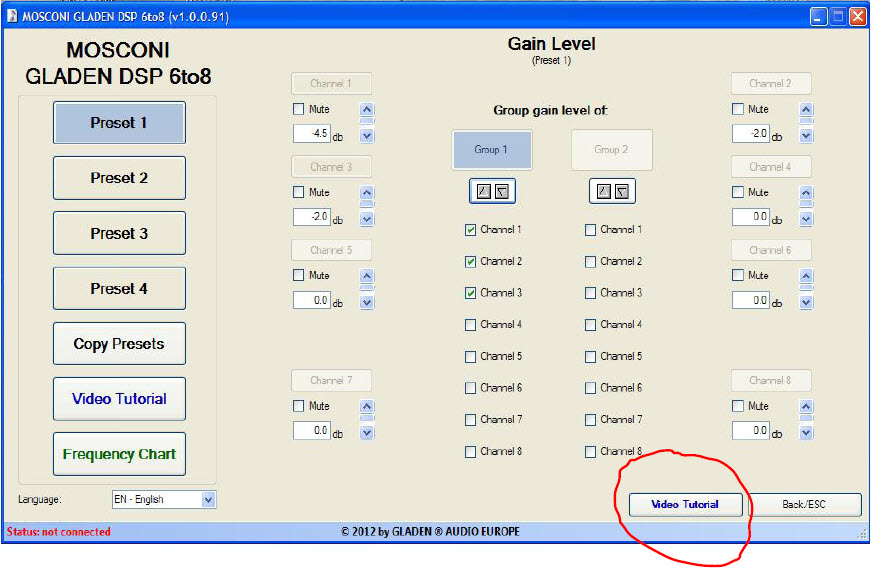
Task: Open the Frequency Chart
Action: pos(119,454)
